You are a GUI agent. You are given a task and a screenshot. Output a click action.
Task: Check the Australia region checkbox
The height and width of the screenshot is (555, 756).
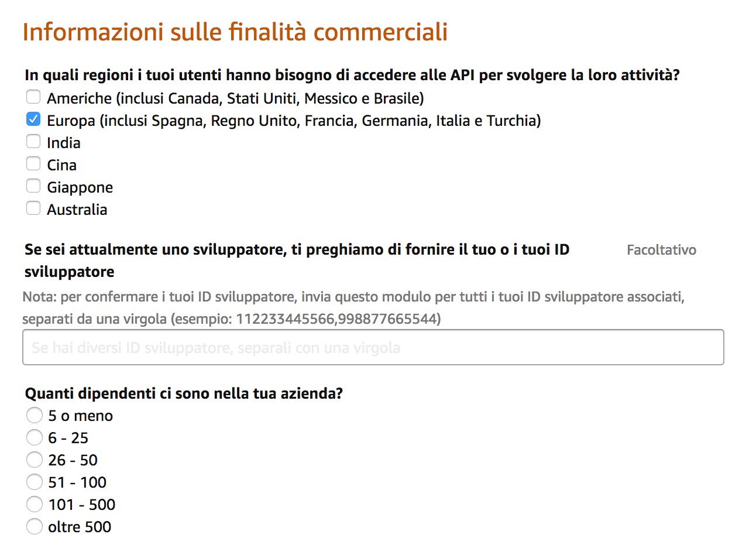click(x=33, y=208)
